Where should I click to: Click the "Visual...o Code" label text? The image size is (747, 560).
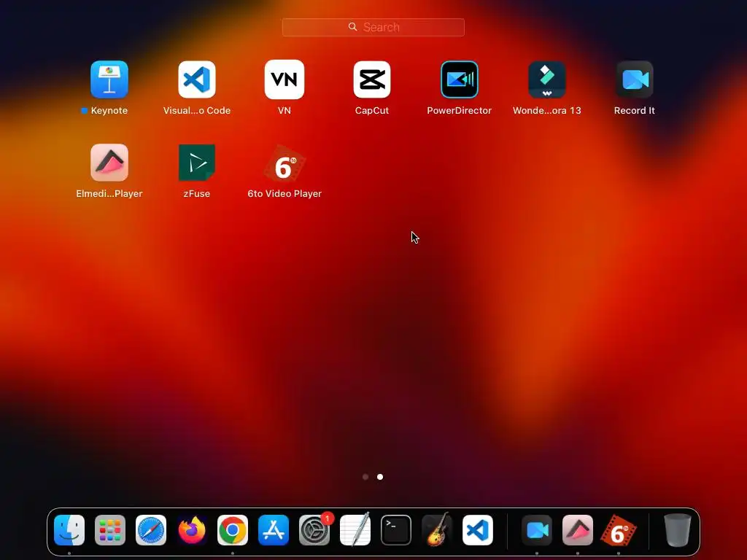[197, 111]
